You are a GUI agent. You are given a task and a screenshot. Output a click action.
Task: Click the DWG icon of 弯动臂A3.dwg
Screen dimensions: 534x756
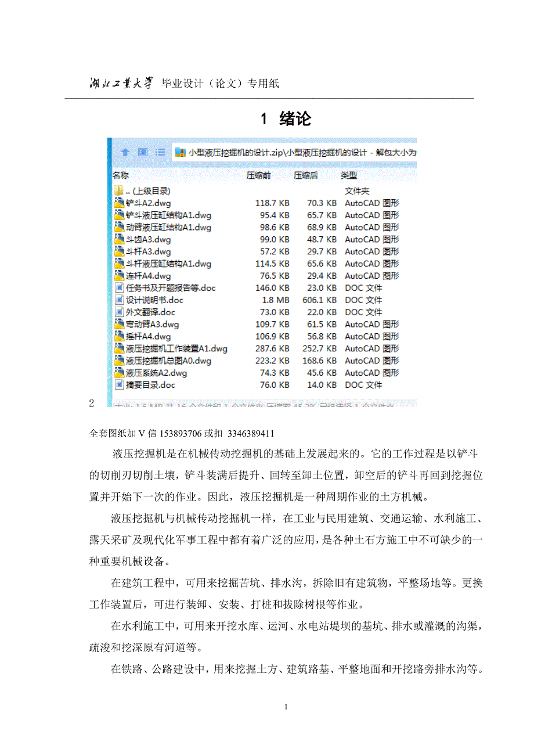point(120,325)
